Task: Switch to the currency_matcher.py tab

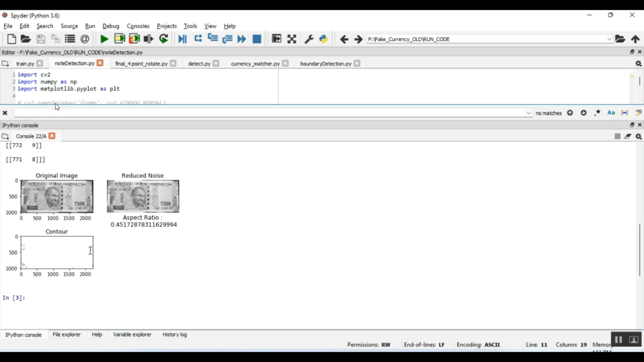Action: point(255,63)
